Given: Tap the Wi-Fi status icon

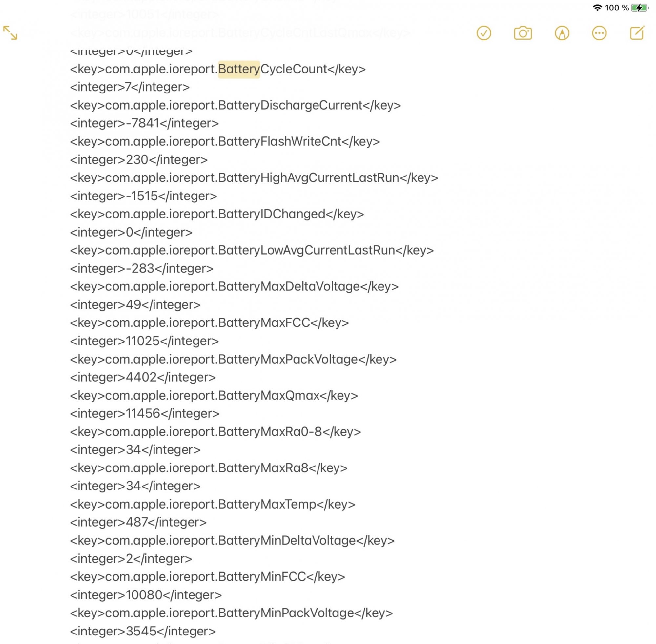Looking at the screenshot, I should pyautogui.click(x=598, y=8).
